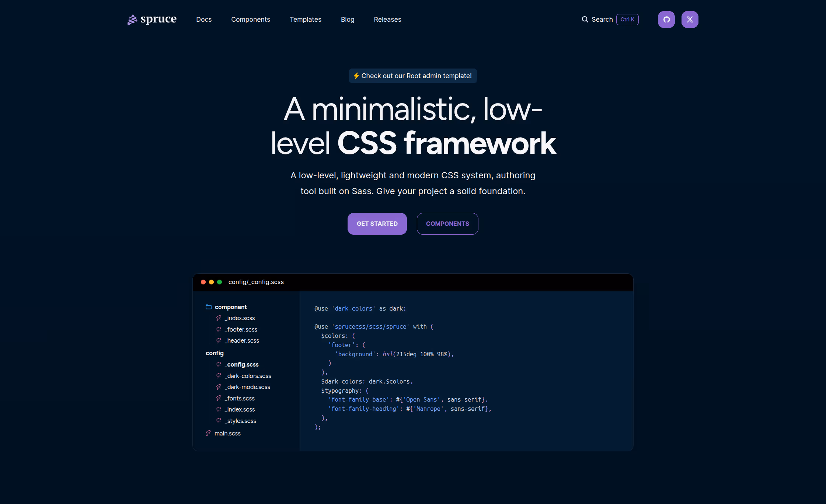826x504 pixels.
Task: Click the yellow traffic light dot
Action: (212, 282)
